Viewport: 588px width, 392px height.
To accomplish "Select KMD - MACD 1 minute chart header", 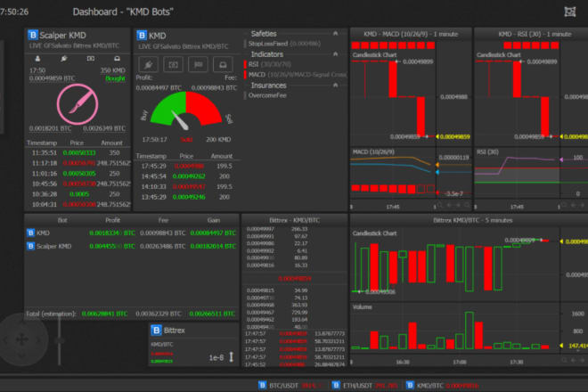I will click(x=411, y=34).
